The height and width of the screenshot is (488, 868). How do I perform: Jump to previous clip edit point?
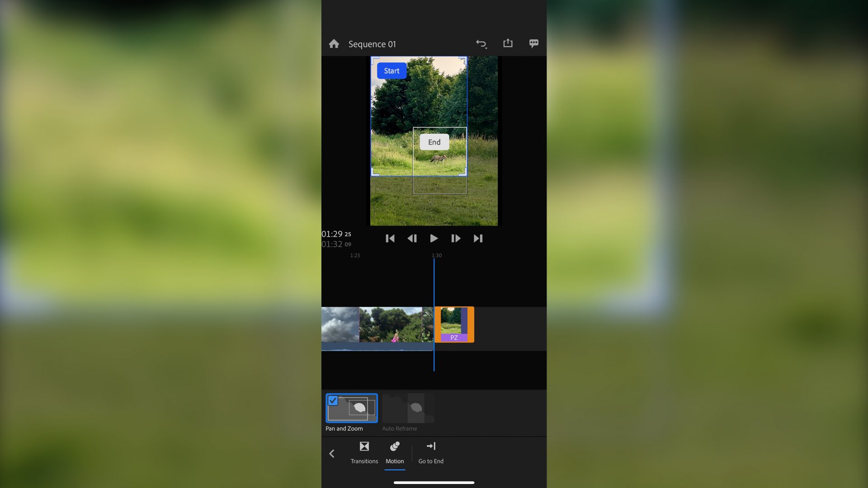coord(390,239)
